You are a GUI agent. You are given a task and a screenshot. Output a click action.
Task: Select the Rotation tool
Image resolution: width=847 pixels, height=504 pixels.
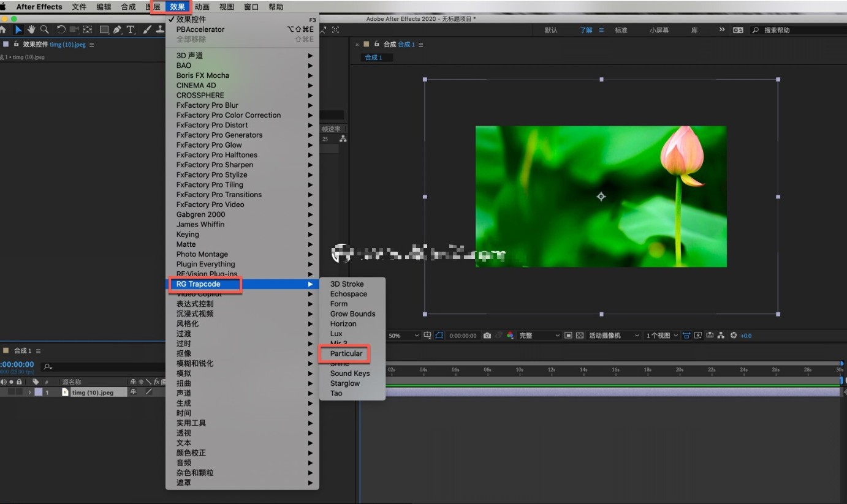(x=61, y=29)
